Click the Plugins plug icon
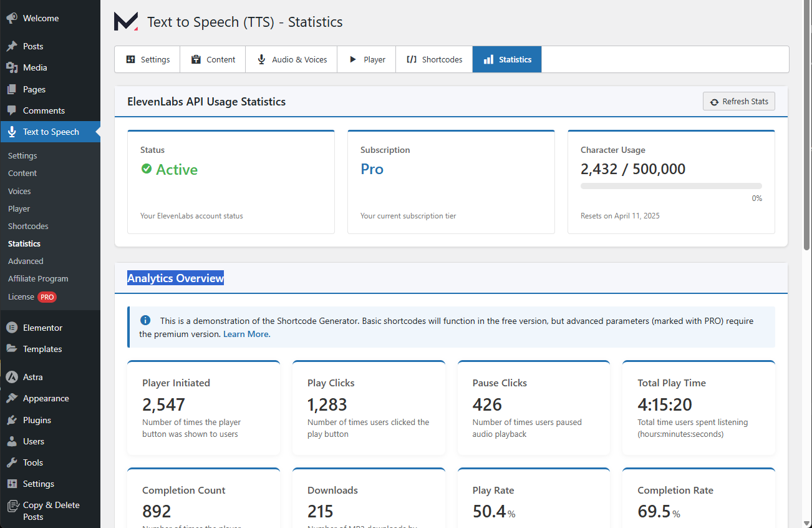The height and width of the screenshot is (528, 812). (x=12, y=420)
